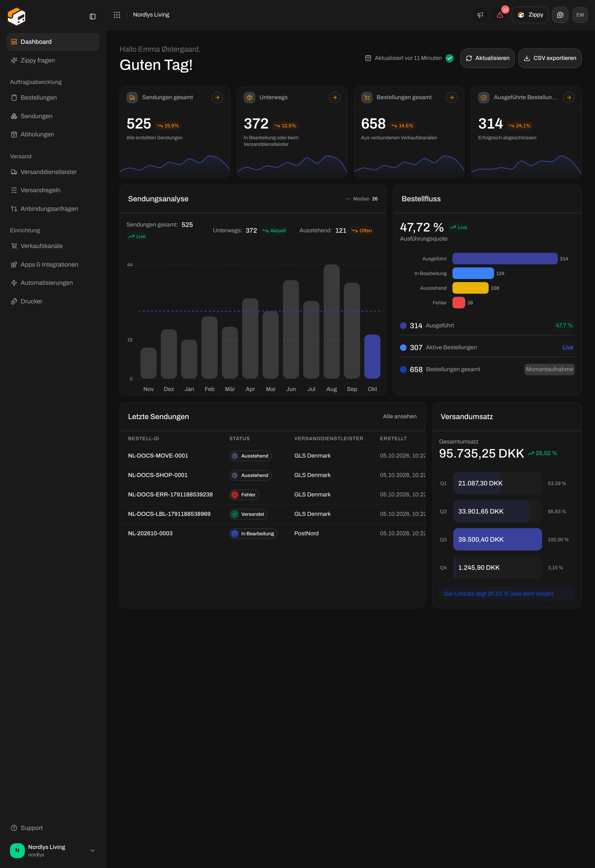Click the Fehler status badge
The width and height of the screenshot is (595, 868).
(x=244, y=495)
